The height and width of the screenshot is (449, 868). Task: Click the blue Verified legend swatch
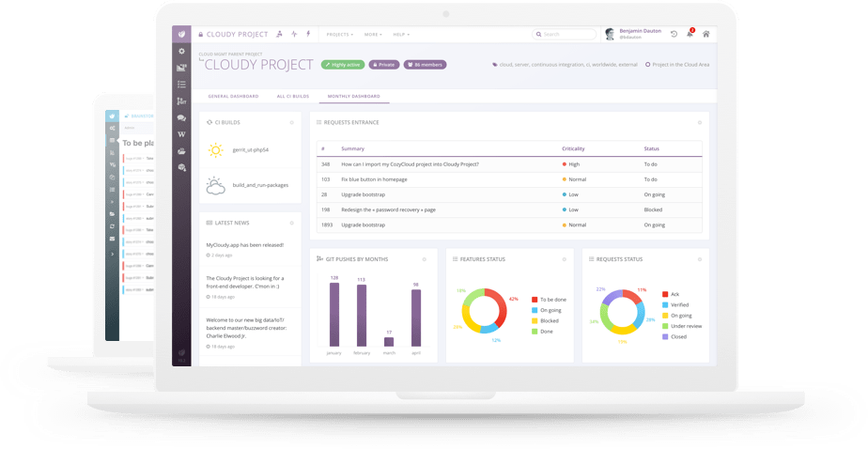pyautogui.click(x=665, y=305)
